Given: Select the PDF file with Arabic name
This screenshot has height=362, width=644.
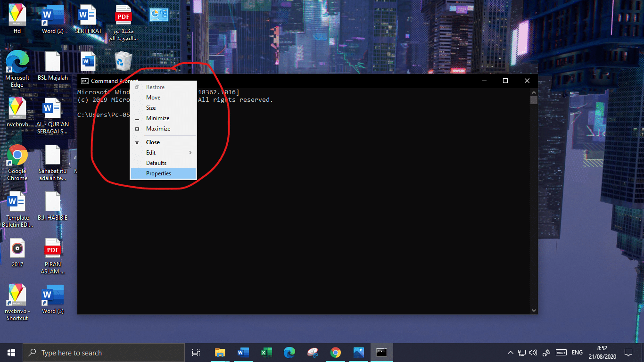Looking at the screenshot, I should (124, 23).
